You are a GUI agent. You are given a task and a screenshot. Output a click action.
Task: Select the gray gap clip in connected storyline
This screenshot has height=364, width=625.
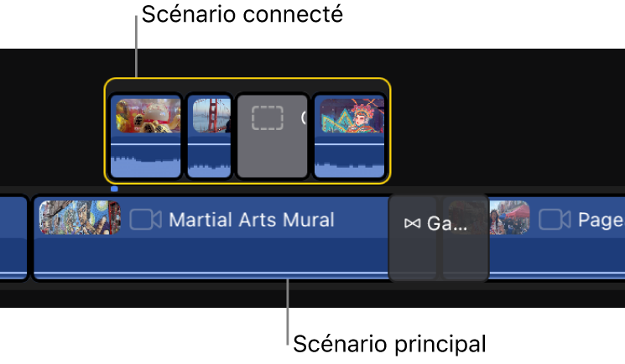273,136
